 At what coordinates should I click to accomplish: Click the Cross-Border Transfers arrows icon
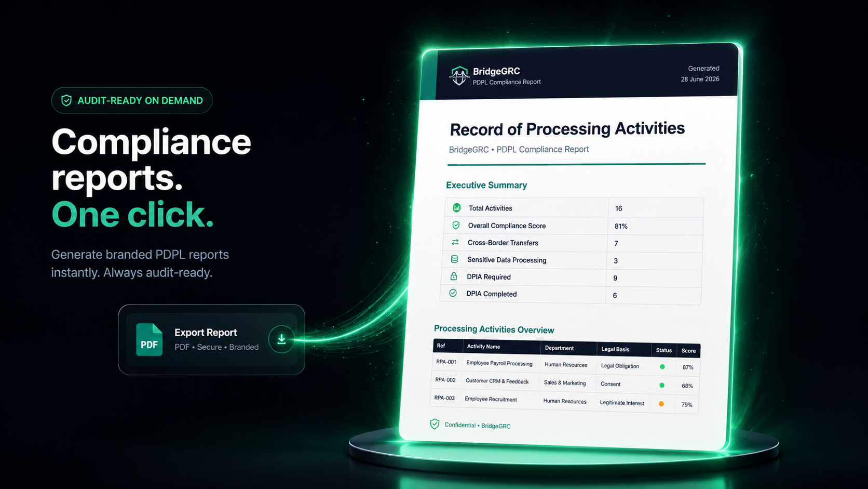455,242
